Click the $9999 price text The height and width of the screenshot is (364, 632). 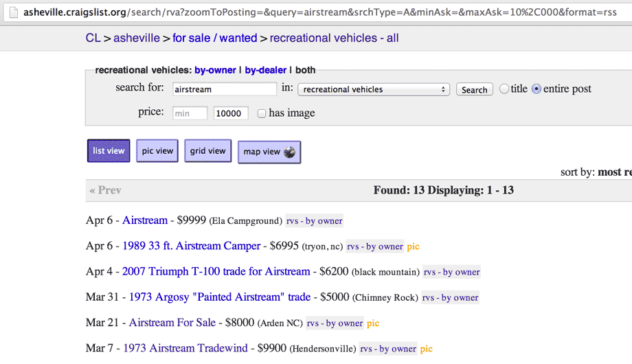[x=192, y=220]
